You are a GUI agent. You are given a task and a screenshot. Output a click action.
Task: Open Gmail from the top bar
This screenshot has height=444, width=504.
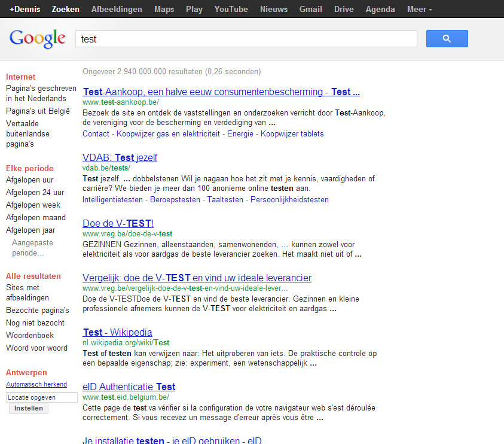(310, 9)
